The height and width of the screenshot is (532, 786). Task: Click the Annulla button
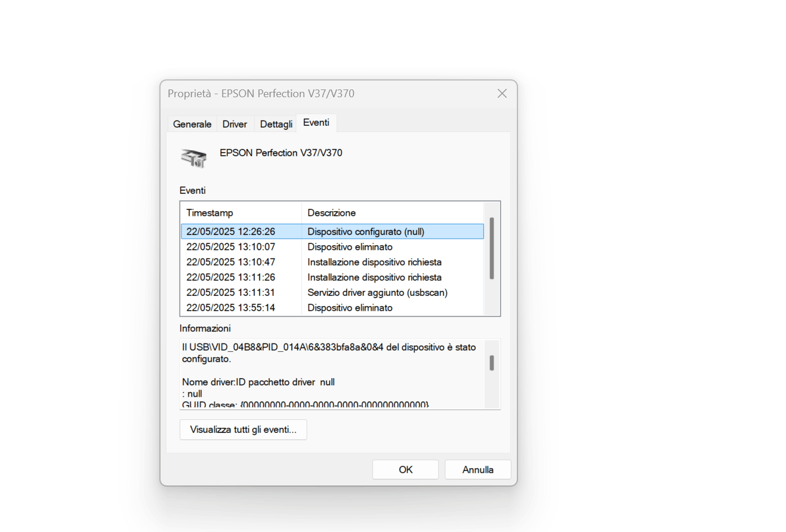(x=478, y=469)
